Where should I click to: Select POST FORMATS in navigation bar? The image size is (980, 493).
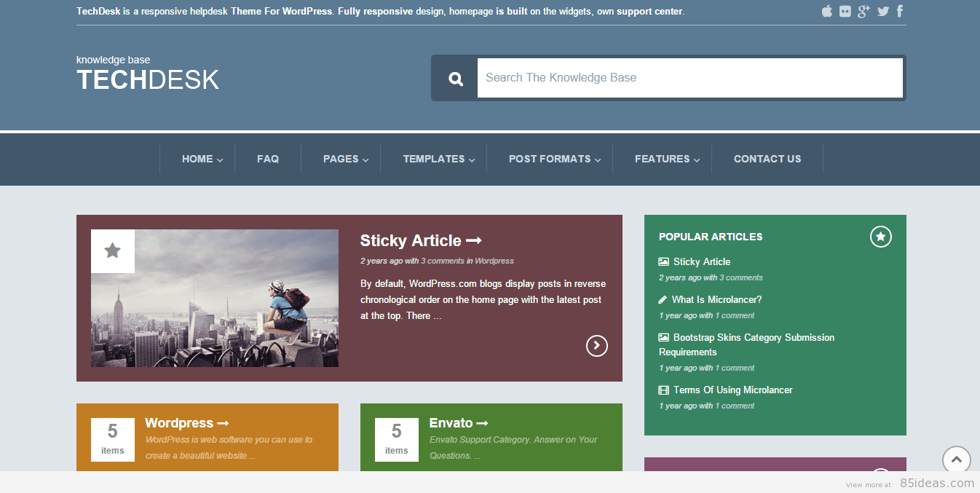(x=550, y=159)
